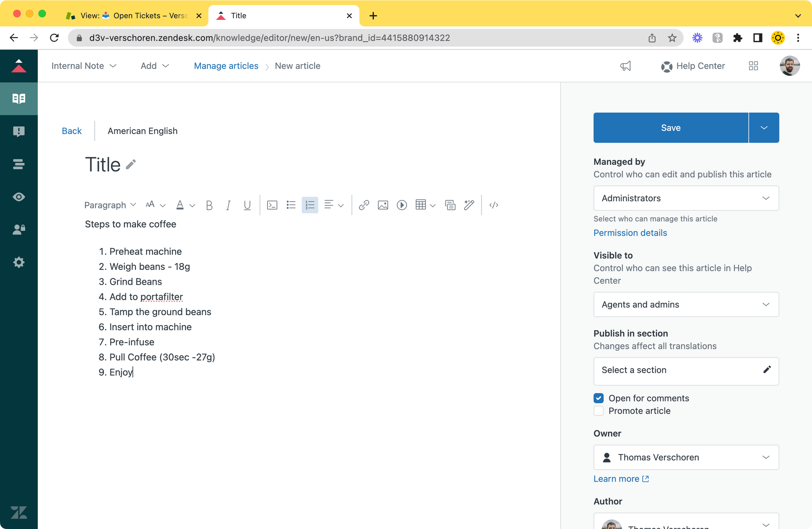Click the Bold formatting icon
Viewport: 812px width, 529px height.
[209, 205]
